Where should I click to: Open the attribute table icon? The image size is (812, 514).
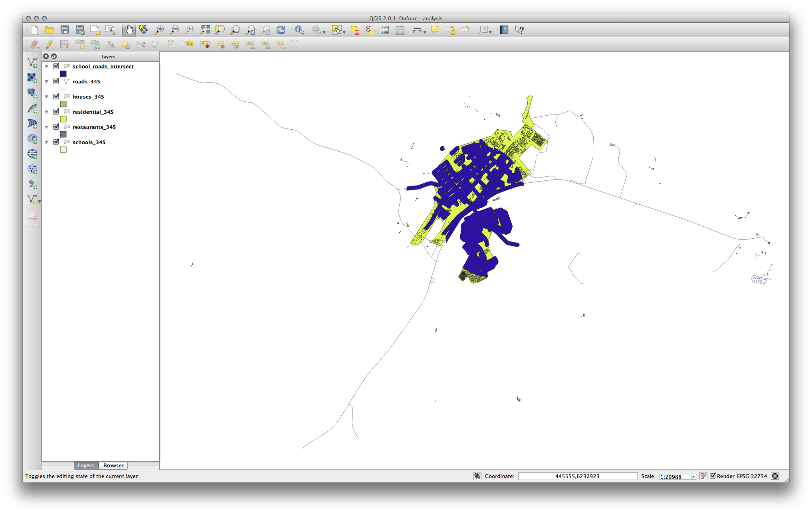point(385,30)
